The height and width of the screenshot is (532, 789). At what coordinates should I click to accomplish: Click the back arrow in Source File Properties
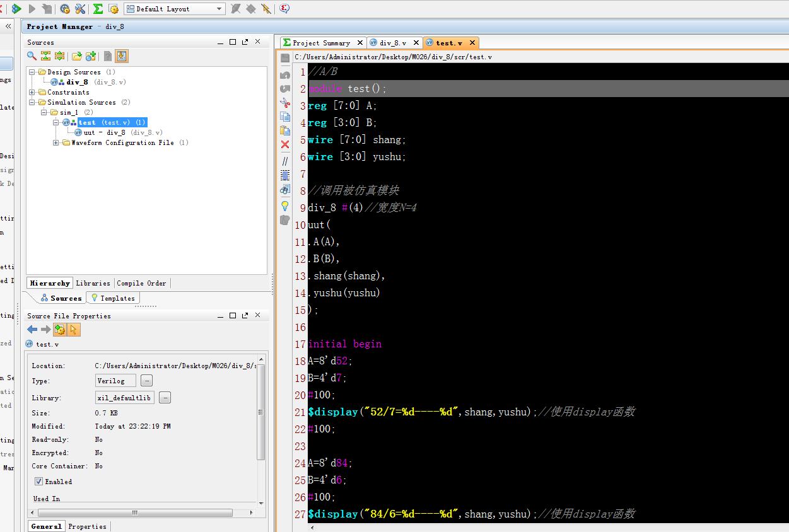pos(32,330)
